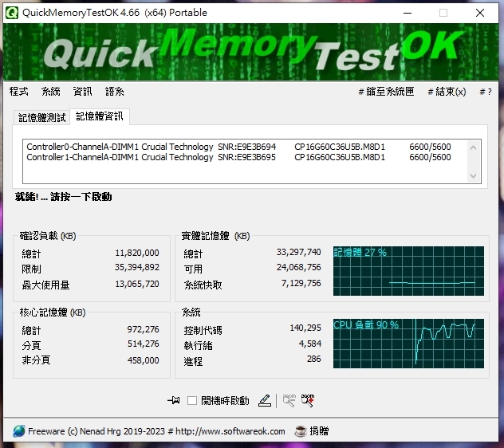Click physical memory total 33,297,740
The image size is (504, 448).
[x=299, y=252]
